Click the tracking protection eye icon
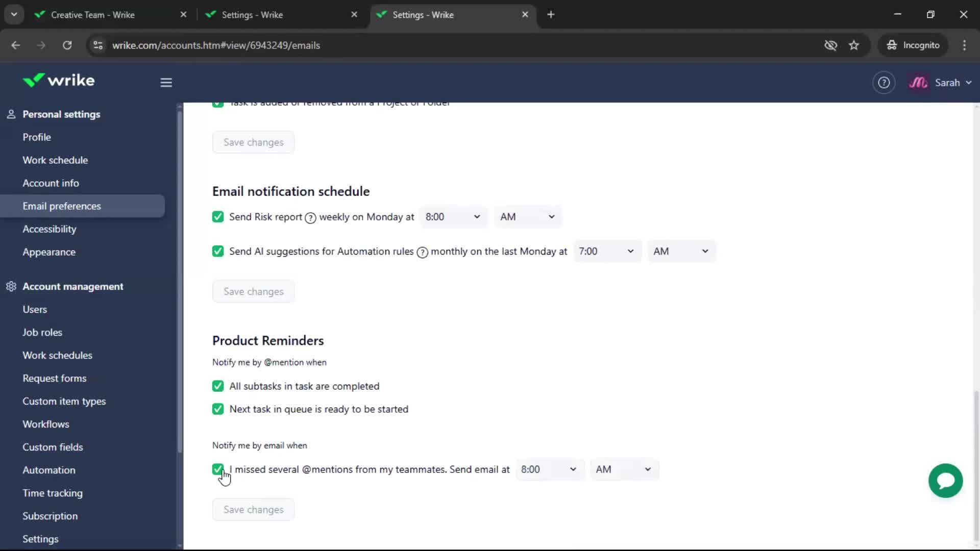The image size is (980, 551). tap(830, 45)
